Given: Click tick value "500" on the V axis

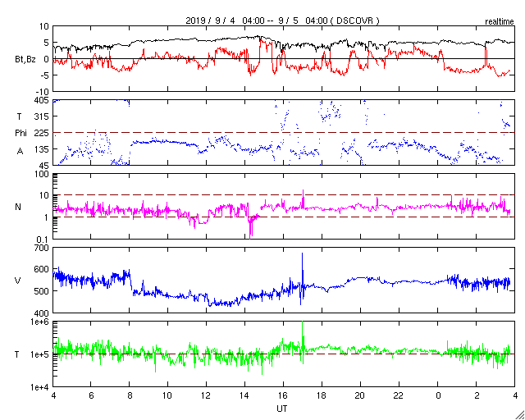Looking at the screenshot, I should click(x=43, y=291).
